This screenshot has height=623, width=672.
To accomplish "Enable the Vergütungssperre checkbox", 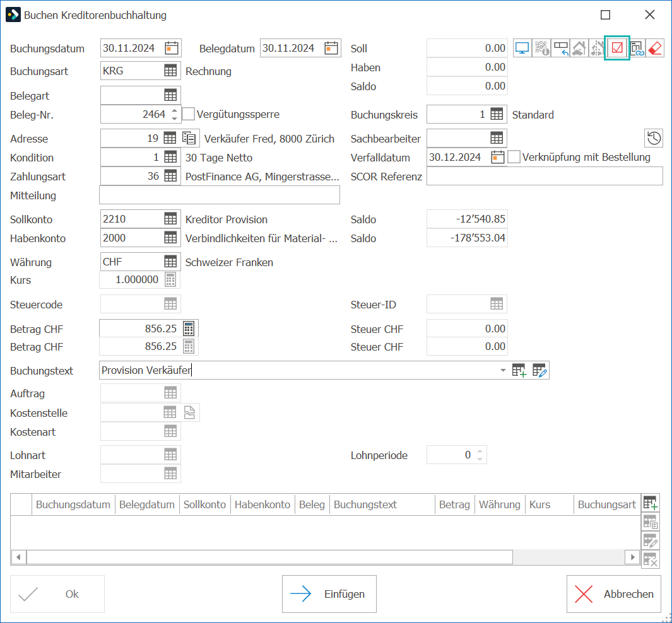I will [189, 114].
